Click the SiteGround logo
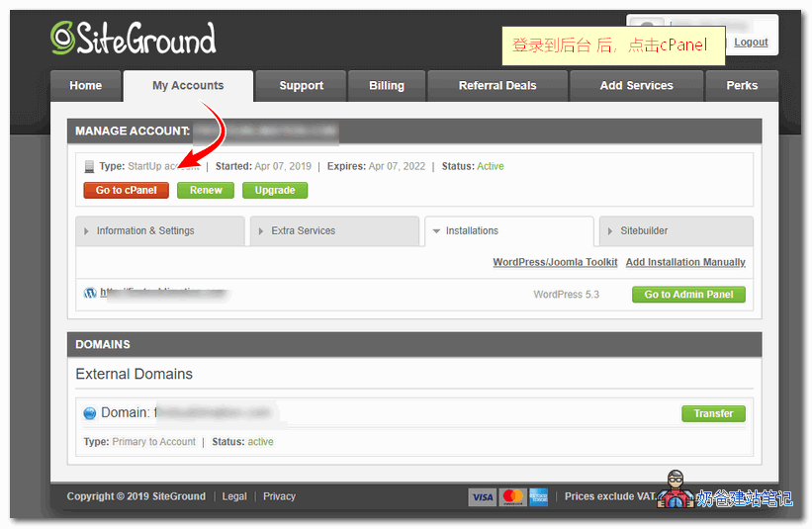The width and height of the screenshot is (812, 529). (133, 39)
